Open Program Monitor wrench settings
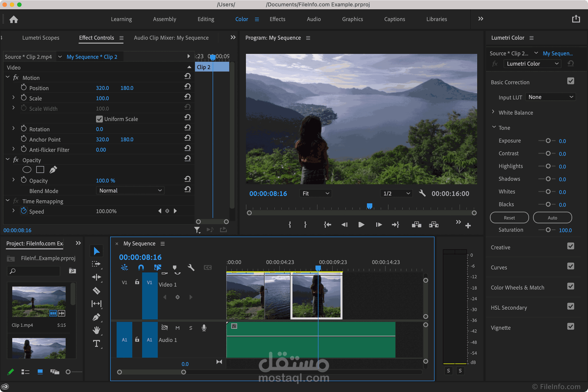The width and height of the screenshot is (588, 392). (x=422, y=193)
